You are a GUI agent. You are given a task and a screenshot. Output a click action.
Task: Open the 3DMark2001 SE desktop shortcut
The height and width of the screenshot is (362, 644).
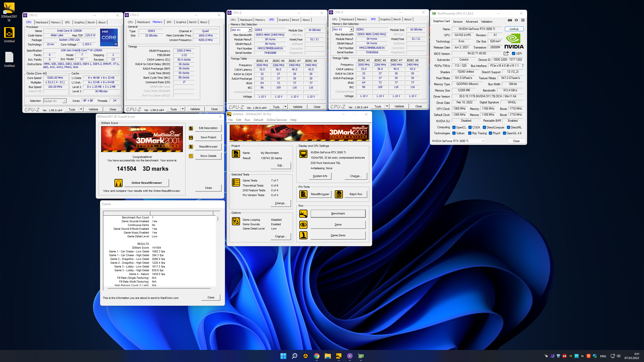click(9, 12)
